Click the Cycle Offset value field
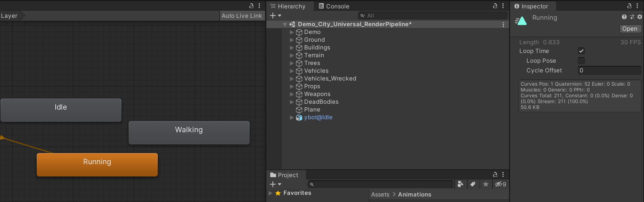This screenshot has width=644, height=202. (x=609, y=70)
